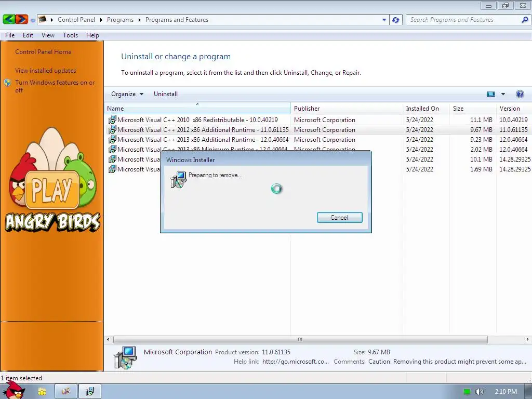
Task: Click the 1.69 MB size cell
Action: click(481, 169)
